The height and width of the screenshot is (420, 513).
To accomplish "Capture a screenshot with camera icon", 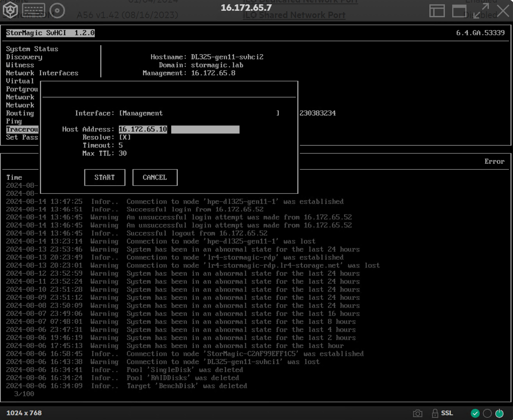I will pos(417,413).
